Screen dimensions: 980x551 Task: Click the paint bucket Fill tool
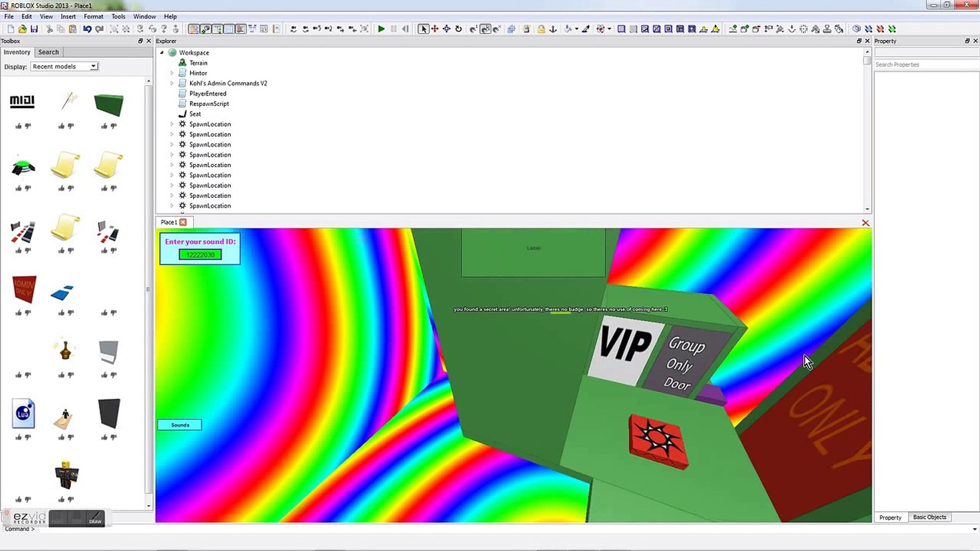click(x=568, y=29)
